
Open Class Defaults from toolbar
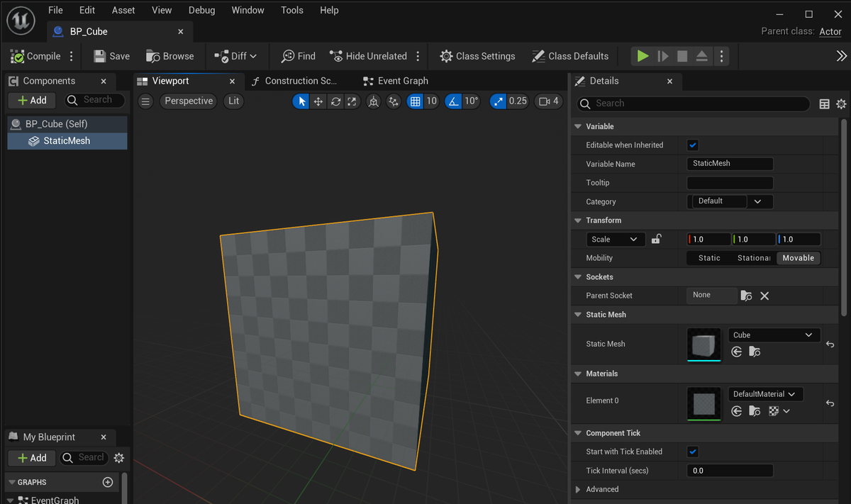569,56
